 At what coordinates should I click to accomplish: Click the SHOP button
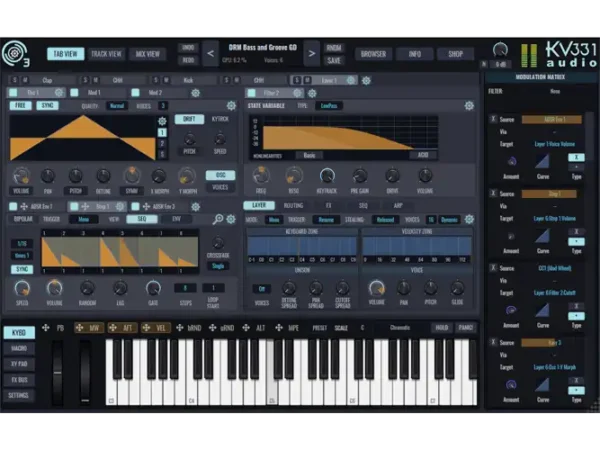point(455,54)
